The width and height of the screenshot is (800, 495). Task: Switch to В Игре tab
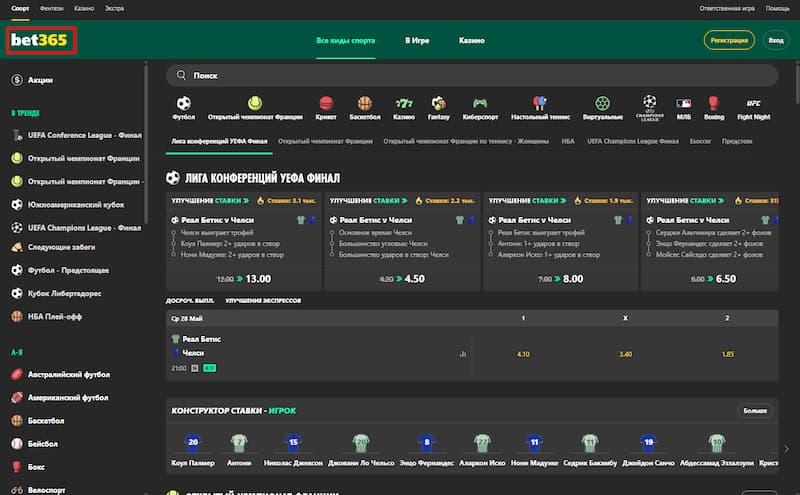tap(417, 40)
